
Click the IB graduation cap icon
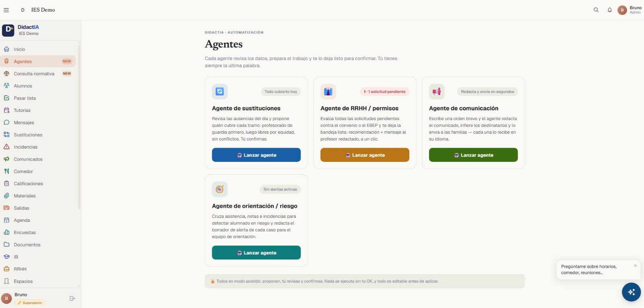click(x=6, y=257)
